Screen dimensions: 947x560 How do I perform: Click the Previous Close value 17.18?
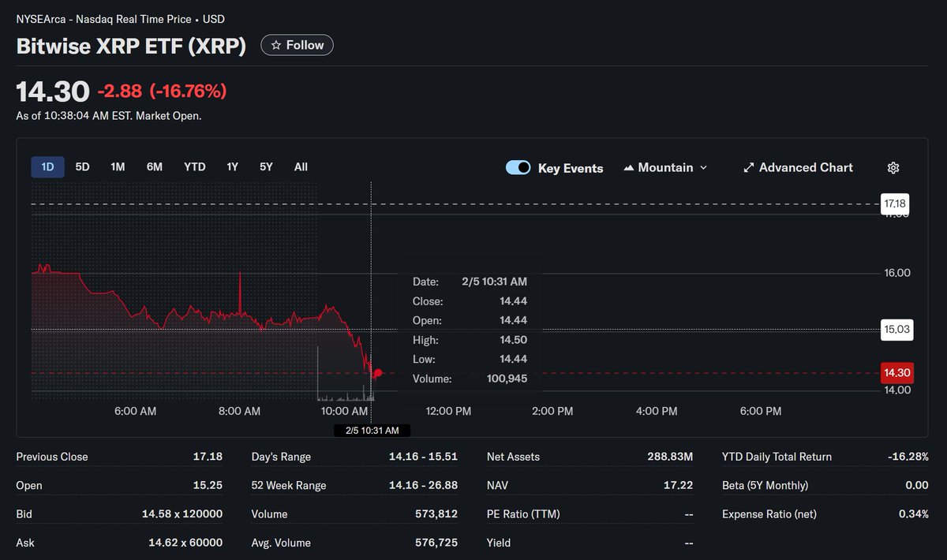[x=208, y=457]
